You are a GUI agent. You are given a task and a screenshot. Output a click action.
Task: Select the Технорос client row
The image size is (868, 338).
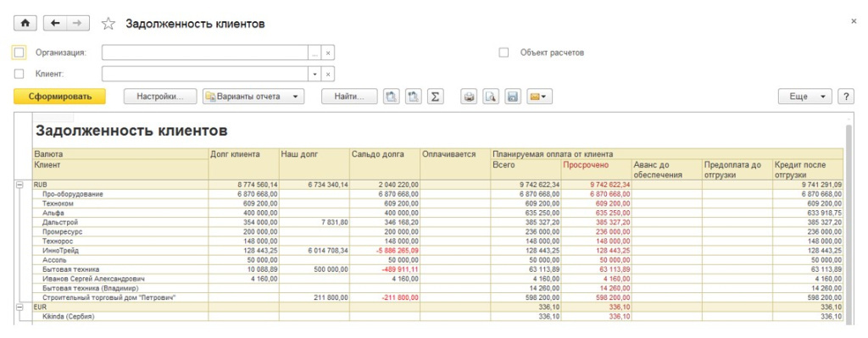coord(437,241)
